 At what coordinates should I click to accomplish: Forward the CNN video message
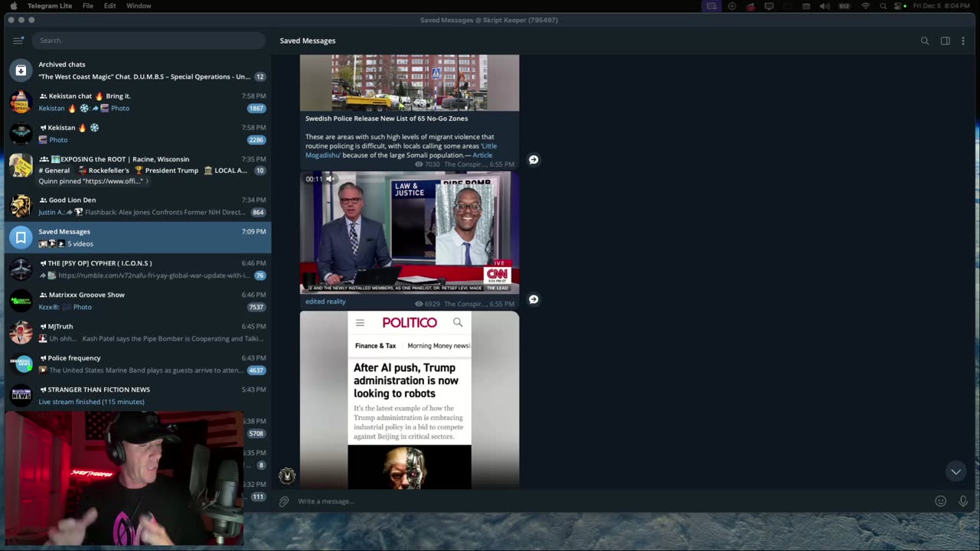[x=534, y=299]
